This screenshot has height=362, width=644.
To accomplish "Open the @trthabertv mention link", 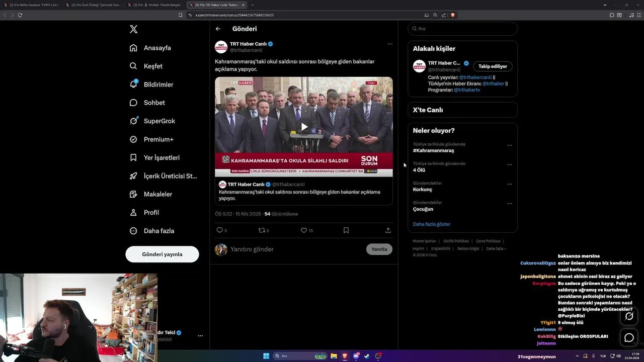I will click(x=467, y=90).
